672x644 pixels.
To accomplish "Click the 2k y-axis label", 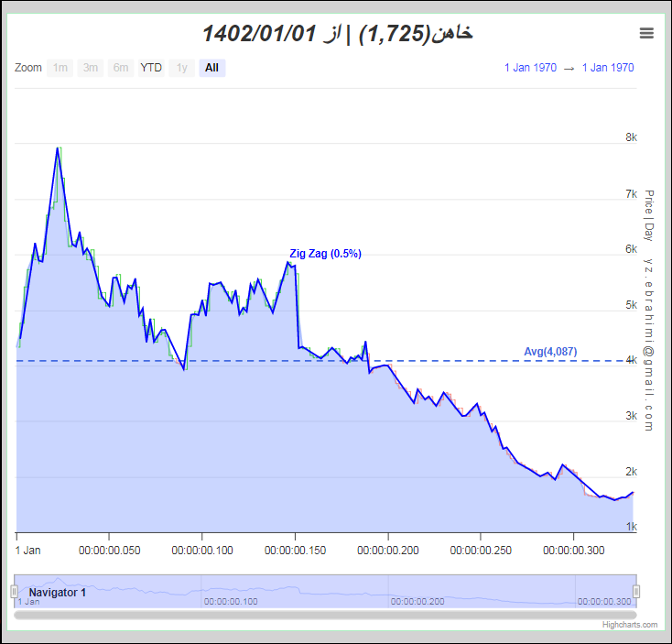I will pos(632,472).
